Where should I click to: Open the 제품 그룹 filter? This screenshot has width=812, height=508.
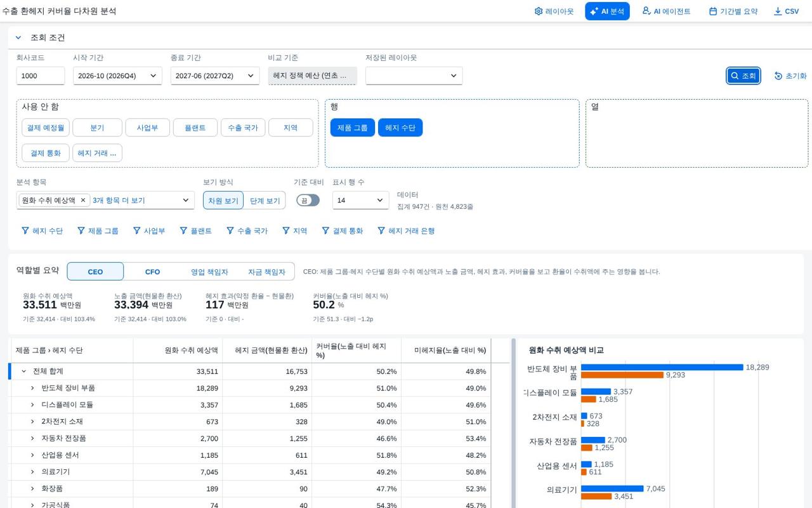coord(98,231)
